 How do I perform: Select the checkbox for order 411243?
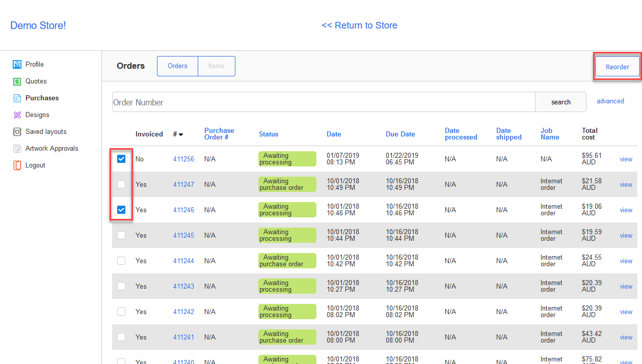click(x=121, y=286)
